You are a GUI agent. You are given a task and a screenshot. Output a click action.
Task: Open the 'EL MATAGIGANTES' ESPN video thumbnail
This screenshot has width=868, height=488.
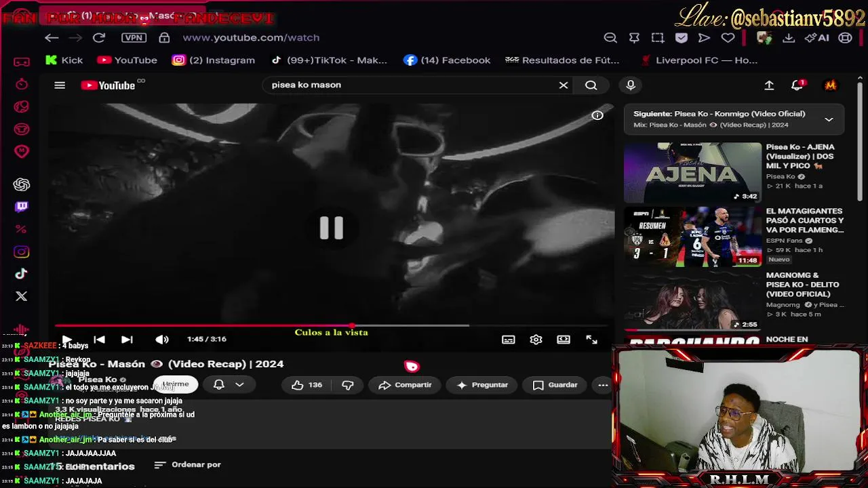click(692, 237)
